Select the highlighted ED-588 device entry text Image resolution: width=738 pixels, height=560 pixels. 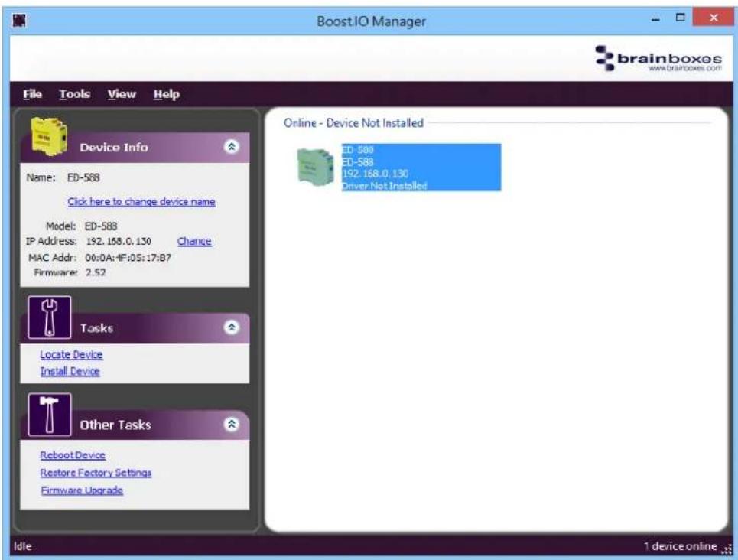tap(421, 168)
